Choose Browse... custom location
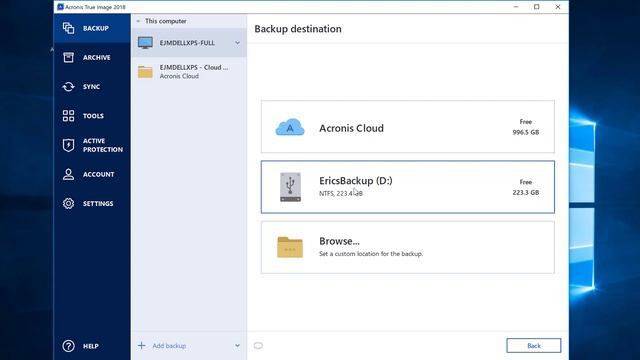 408,247
